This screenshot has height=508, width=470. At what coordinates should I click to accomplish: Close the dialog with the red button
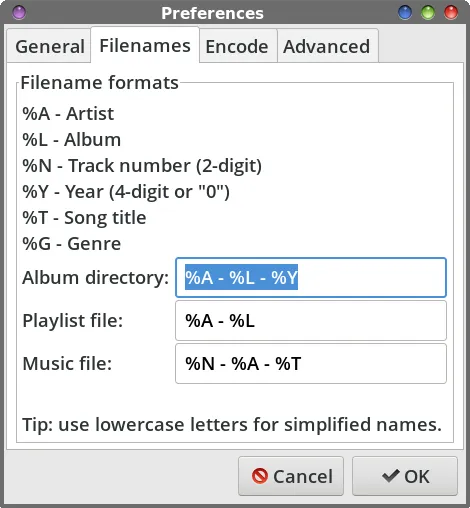point(451,13)
